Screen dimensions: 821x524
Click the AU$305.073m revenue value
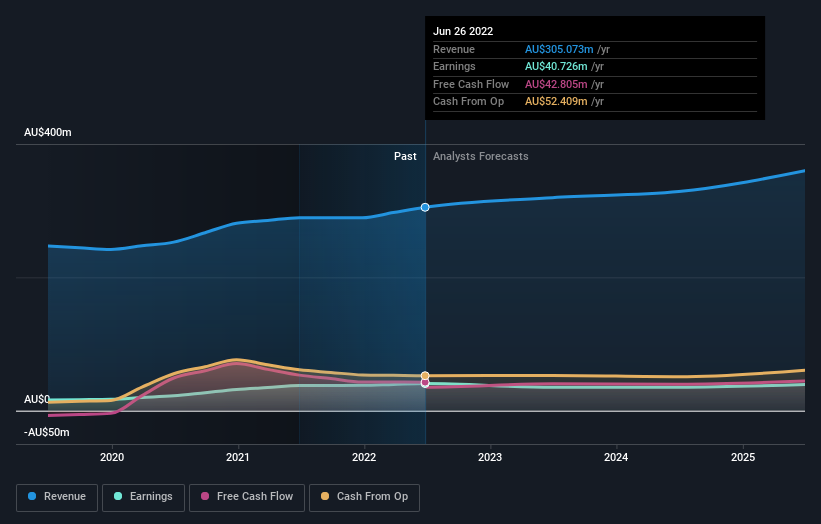[x=559, y=49]
